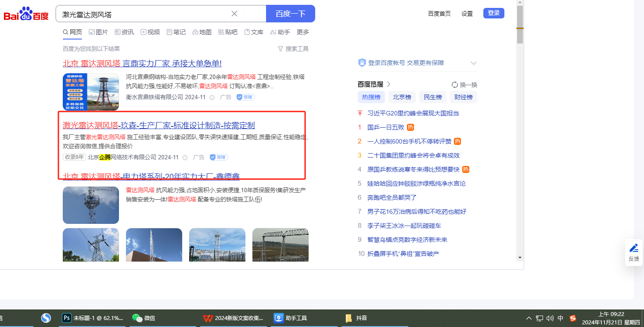Open 登录百度帐号 交易更有保障 link
Viewport: 644px width, 327px height.
click(x=406, y=63)
